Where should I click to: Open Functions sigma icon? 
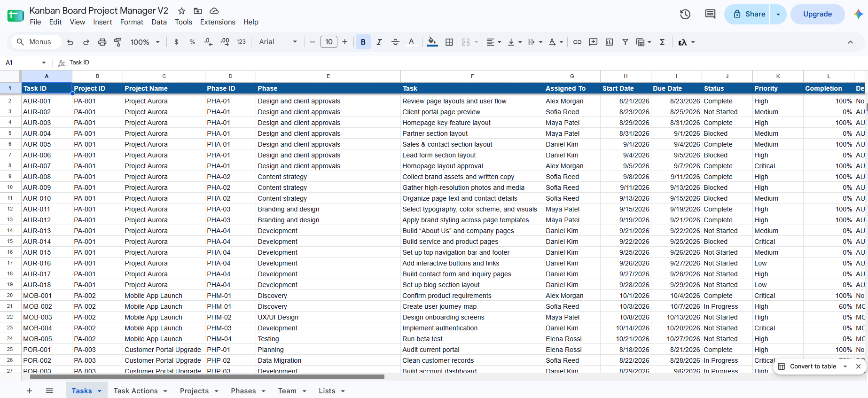662,42
